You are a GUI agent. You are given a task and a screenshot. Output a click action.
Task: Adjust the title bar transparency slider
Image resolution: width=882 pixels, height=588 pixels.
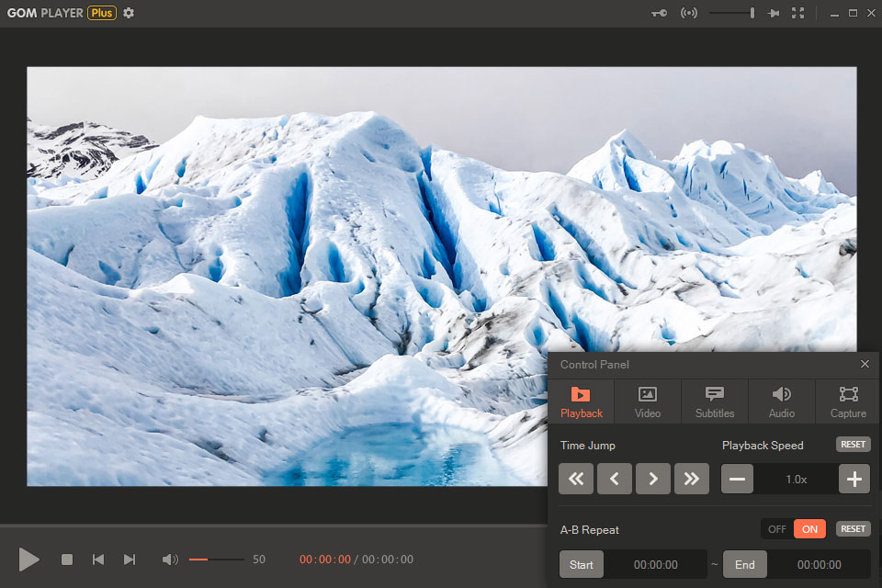[732, 13]
